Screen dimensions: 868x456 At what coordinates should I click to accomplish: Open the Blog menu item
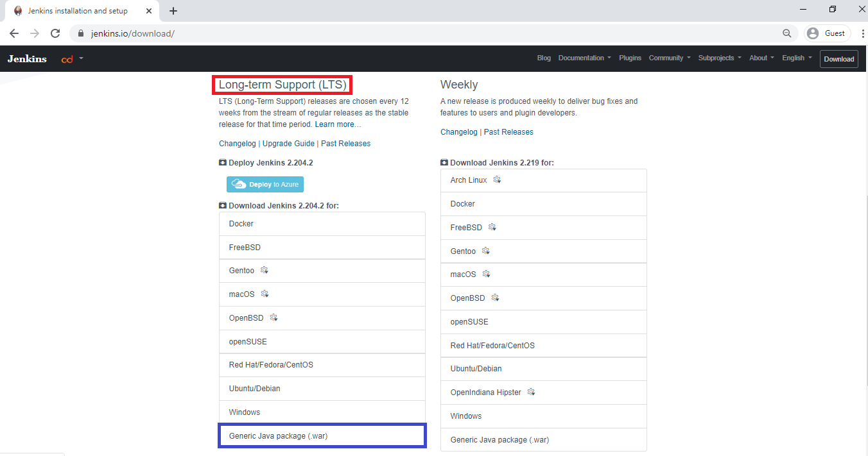[x=544, y=58]
